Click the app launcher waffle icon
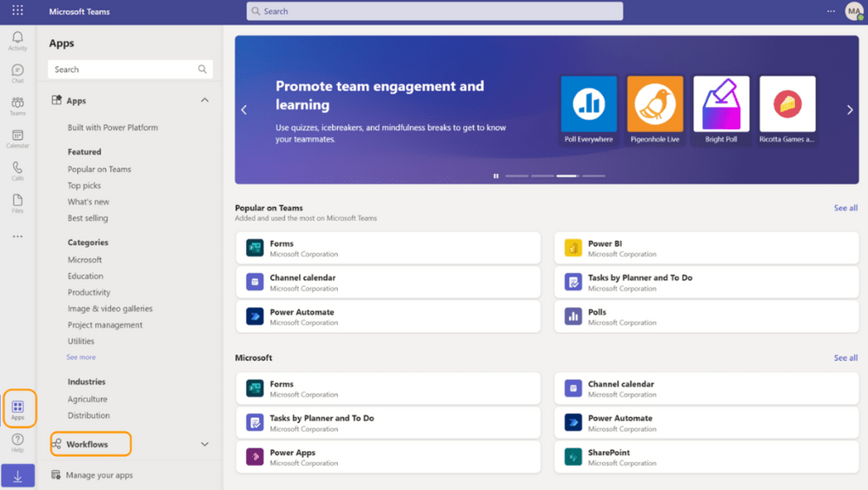868x490 pixels. click(17, 11)
